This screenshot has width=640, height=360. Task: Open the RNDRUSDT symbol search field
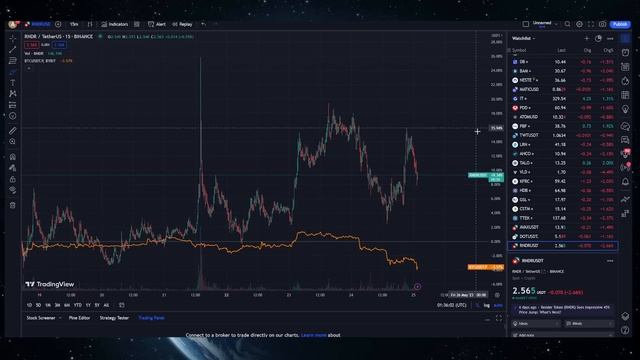click(x=38, y=24)
